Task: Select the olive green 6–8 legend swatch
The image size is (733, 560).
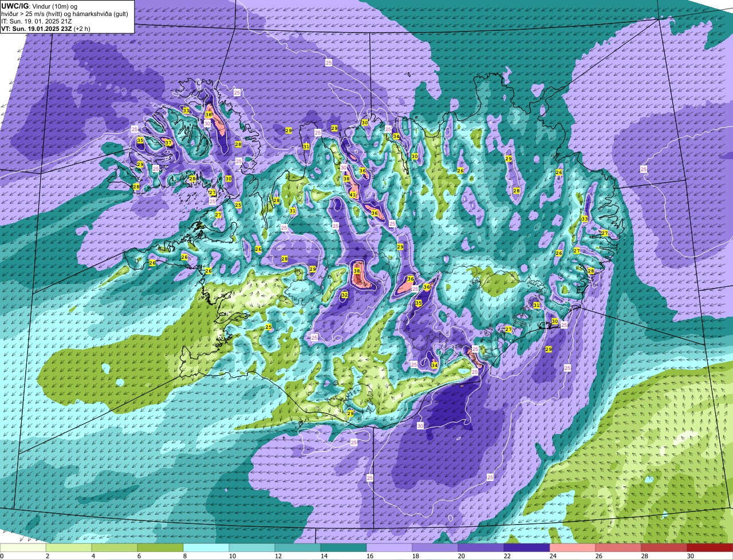Action: [160, 548]
